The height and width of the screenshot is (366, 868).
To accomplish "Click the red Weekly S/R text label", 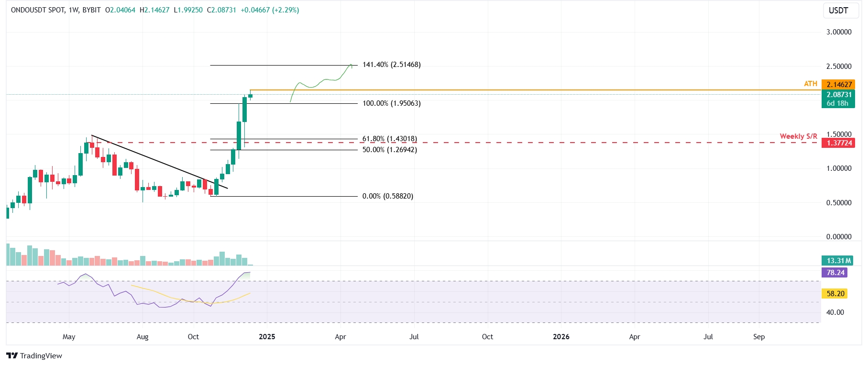I will (x=798, y=136).
